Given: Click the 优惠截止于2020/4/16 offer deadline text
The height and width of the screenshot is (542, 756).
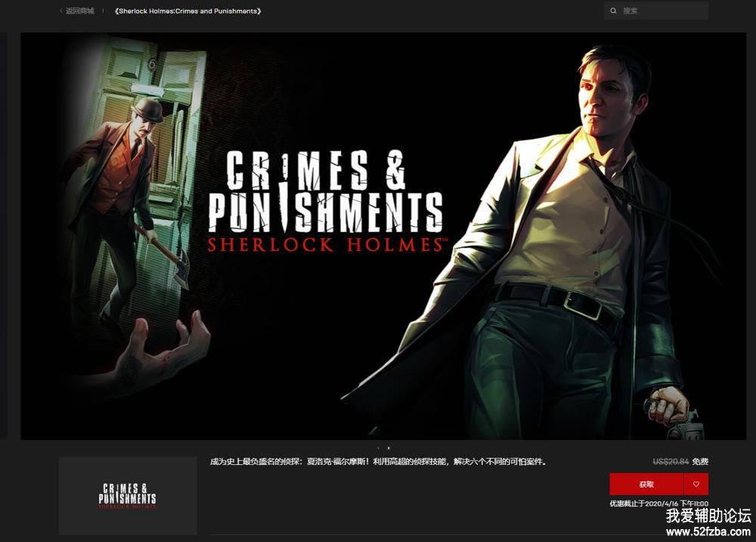Looking at the screenshot, I should point(658,503).
